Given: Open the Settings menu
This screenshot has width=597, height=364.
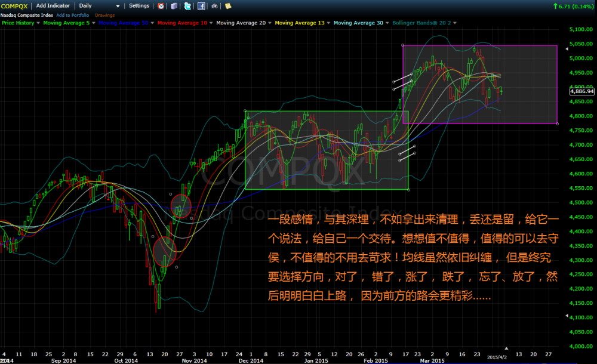Looking at the screenshot, I should click(x=139, y=6).
